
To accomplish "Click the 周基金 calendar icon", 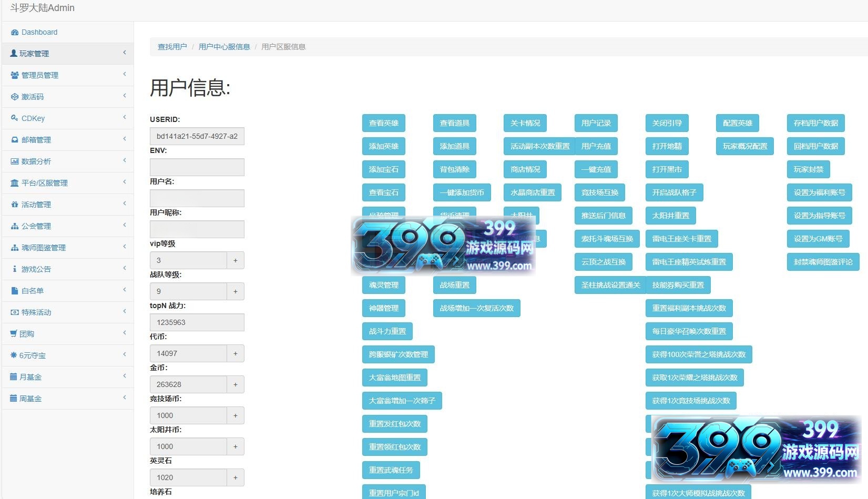I will coord(14,398).
